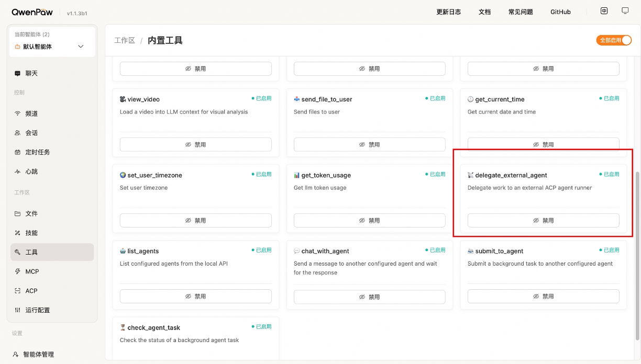Screen dimensions: 641x364
Task: Open 运行配置 settings
Action: point(52,310)
